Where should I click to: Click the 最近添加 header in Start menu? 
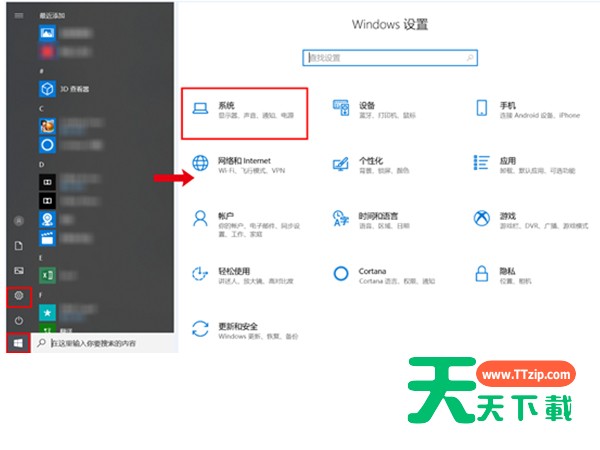click(52, 15)
